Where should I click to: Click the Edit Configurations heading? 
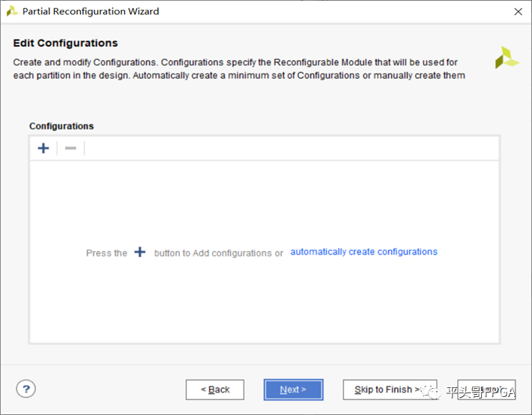pos(66,43)
